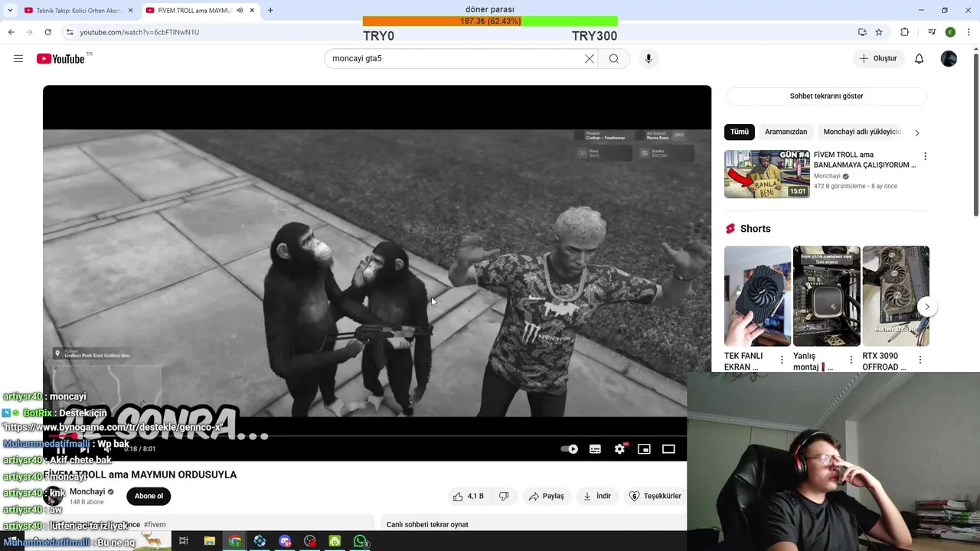
Task: Click Sohbet tekrarını göster button
Action: 826,96
